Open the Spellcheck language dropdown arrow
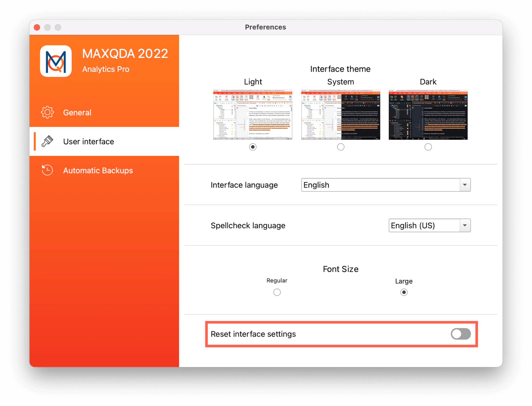 coord(465,225)
